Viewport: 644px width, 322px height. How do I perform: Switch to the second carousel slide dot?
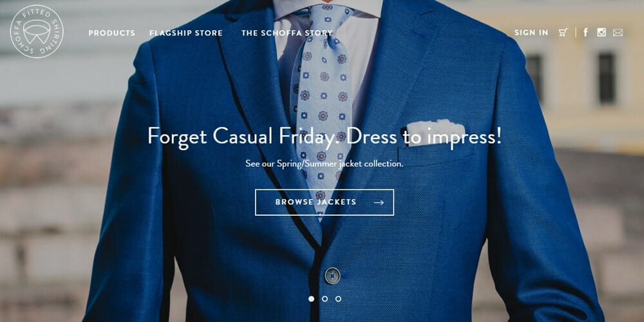[325, 299]
